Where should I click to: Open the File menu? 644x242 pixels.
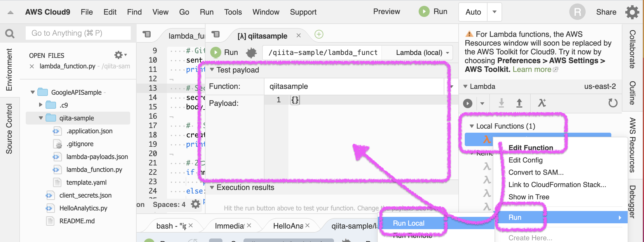point(87,12)
